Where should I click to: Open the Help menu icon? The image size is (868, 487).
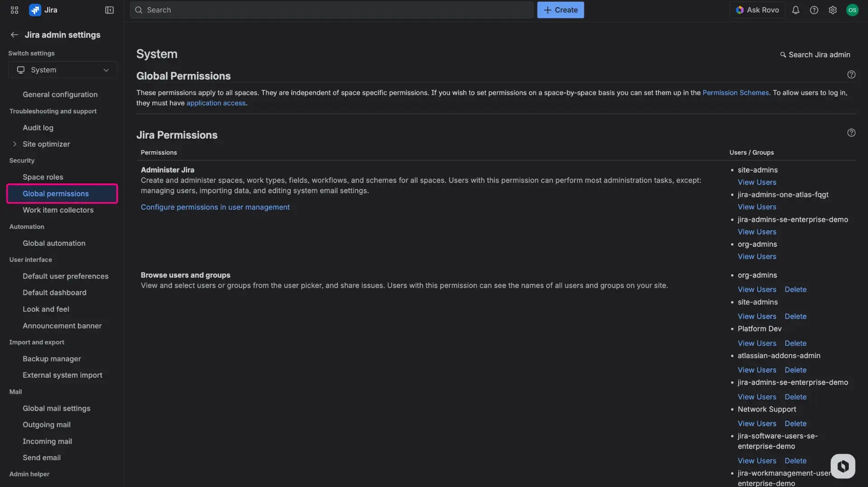click(x=814, y=9)
